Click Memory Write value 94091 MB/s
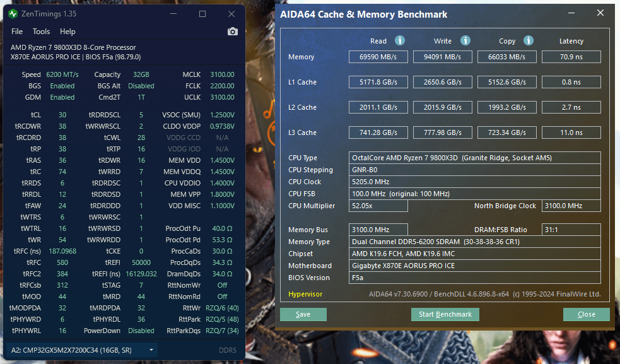This screenshot has width=620, height=364. tap(443, 57)
